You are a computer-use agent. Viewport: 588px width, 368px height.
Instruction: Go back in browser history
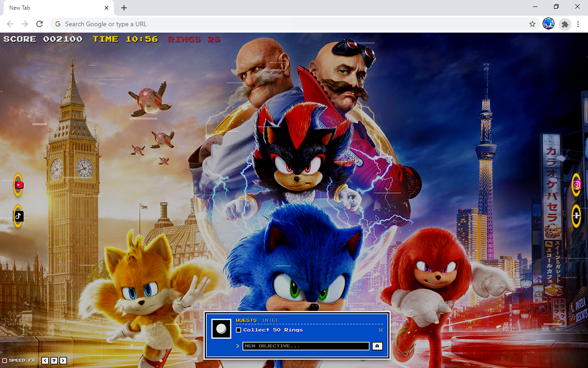(10, 24)
